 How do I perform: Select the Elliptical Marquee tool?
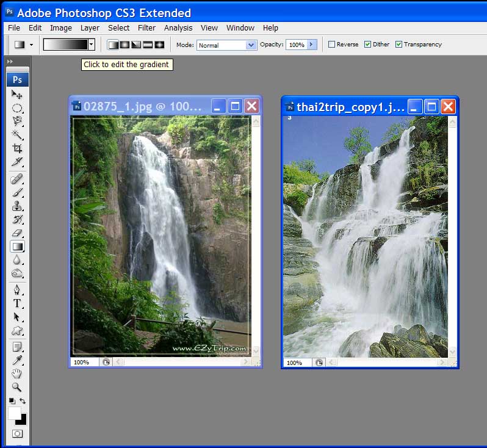(x=17, y=108)
